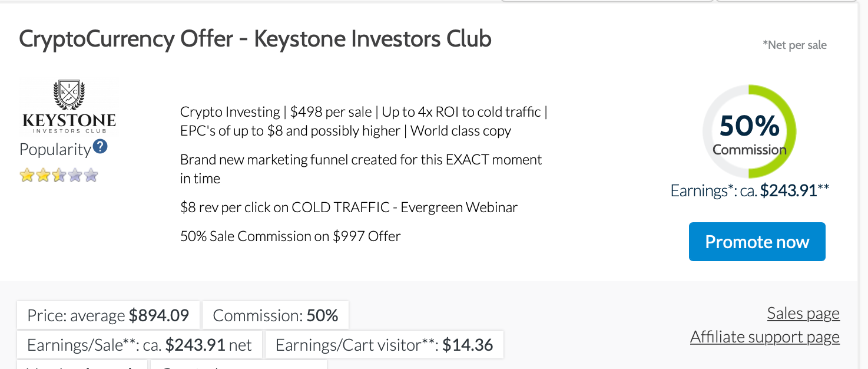Click the Promote now button
Screen dimensions: 868x369
coord(757,242)
